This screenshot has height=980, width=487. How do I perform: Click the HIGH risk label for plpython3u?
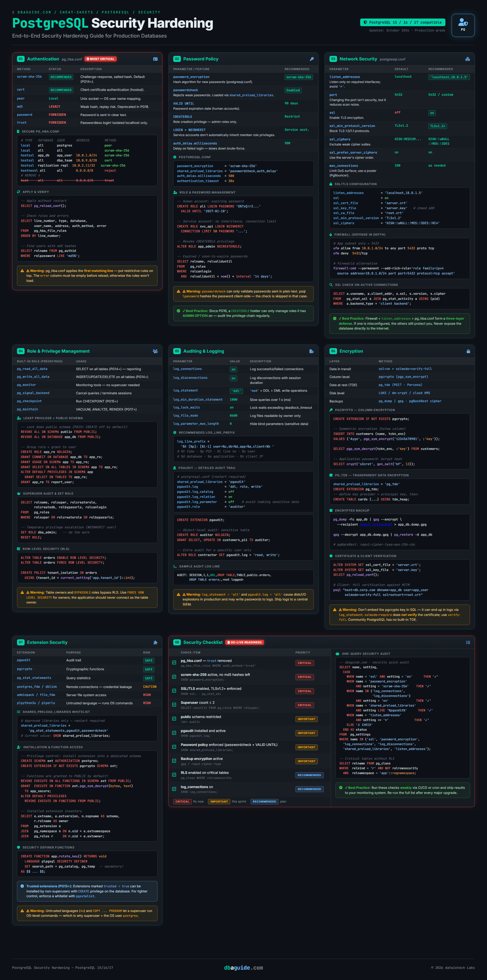point(147,703)
